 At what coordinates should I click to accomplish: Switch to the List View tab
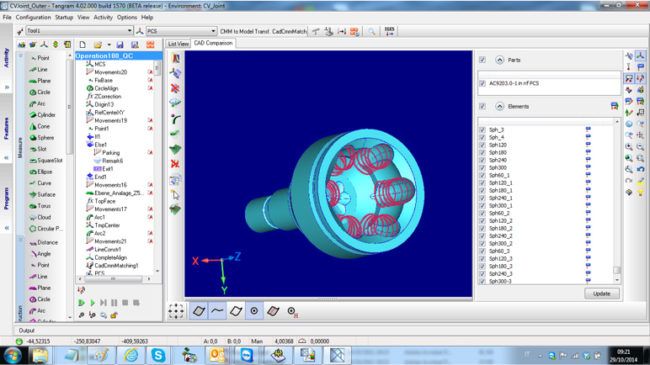[178, 44]
